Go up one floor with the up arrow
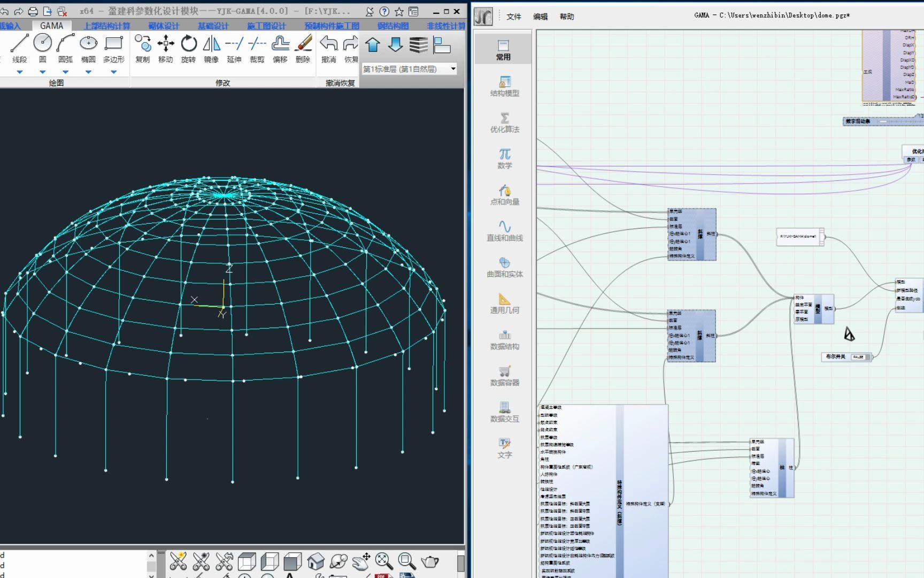 (373, 45)
